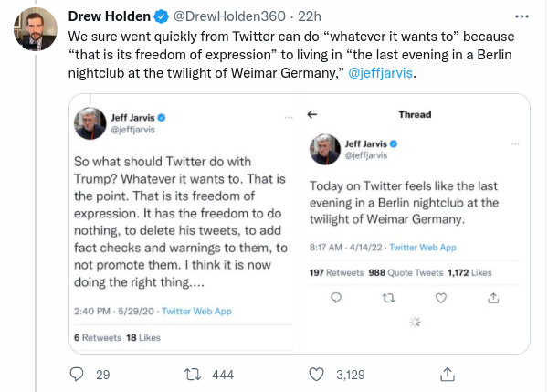The image size is (548, 392).
Task: Click heart icon in embedded thread screenshot
Action: click(440, 297)
